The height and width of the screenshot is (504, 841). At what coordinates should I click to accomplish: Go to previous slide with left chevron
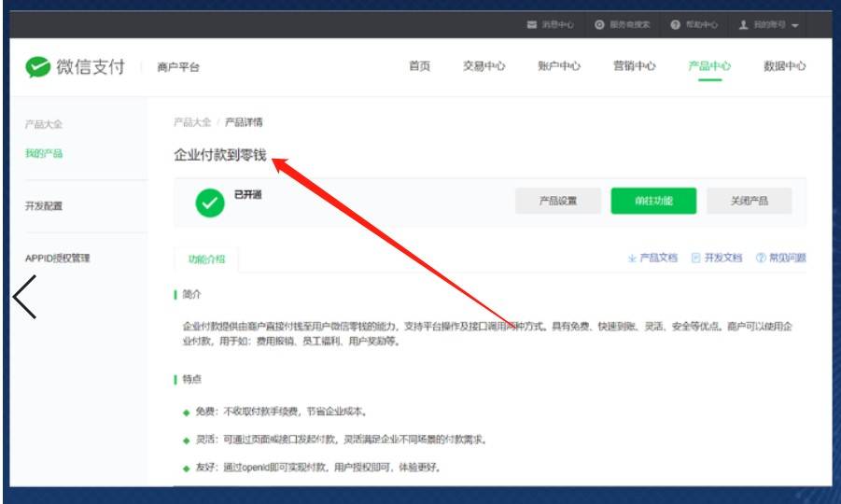(x=24, y=297)
